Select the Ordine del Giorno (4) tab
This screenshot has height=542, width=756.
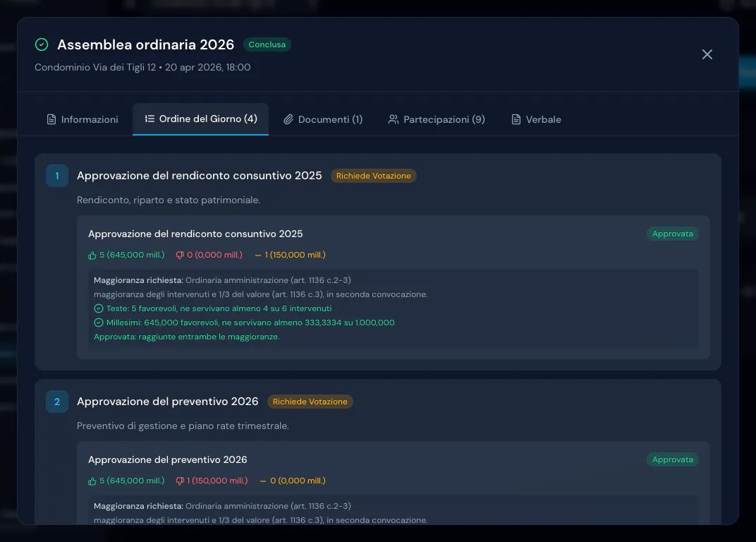coord(200,119)
